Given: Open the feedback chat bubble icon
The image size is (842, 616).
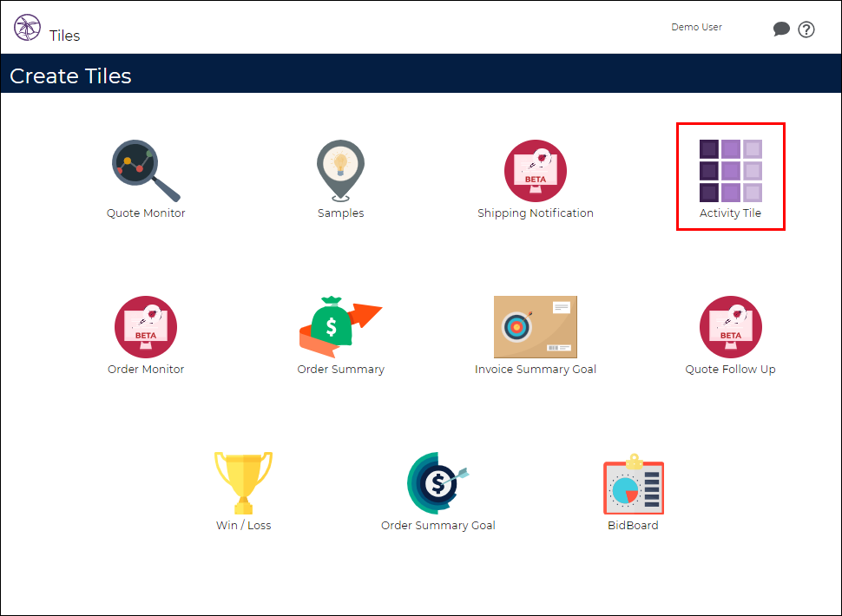Looking at the screenshot, I should pos(781,29).
